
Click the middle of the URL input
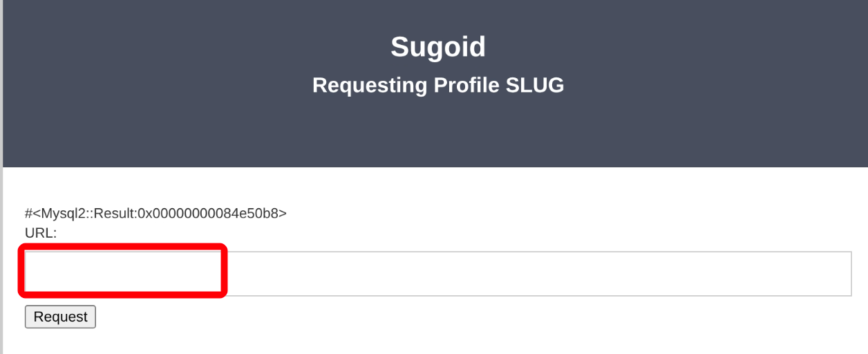438,274
